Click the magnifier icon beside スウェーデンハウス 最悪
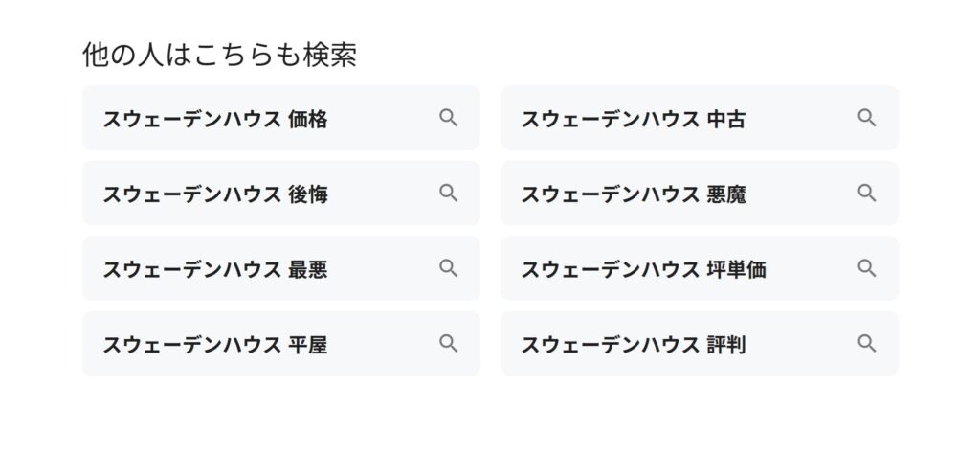Screen dimensions: 980x456 (x=448, y=267)
